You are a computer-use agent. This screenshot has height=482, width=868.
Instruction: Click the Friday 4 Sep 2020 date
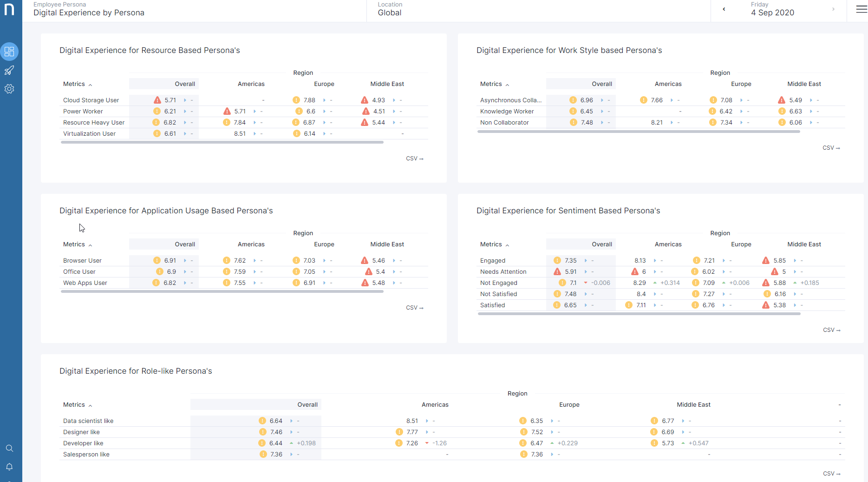(772, 9)
